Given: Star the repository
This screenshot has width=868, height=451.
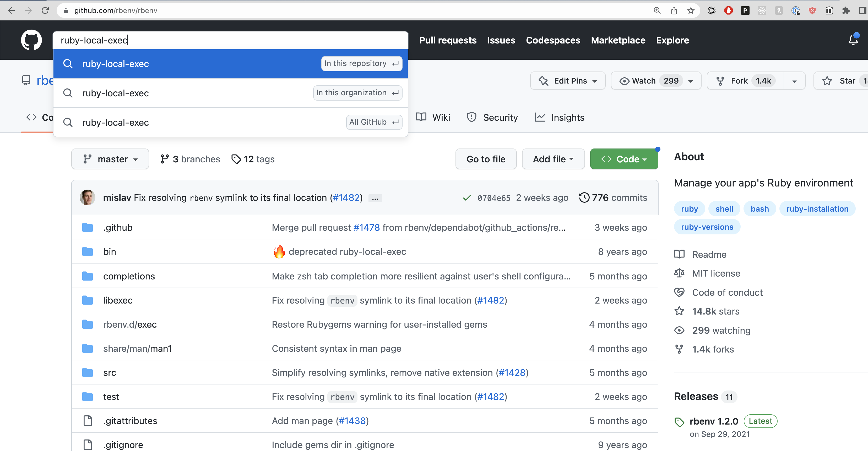Looking at the screenshot, I should [841, 81].
